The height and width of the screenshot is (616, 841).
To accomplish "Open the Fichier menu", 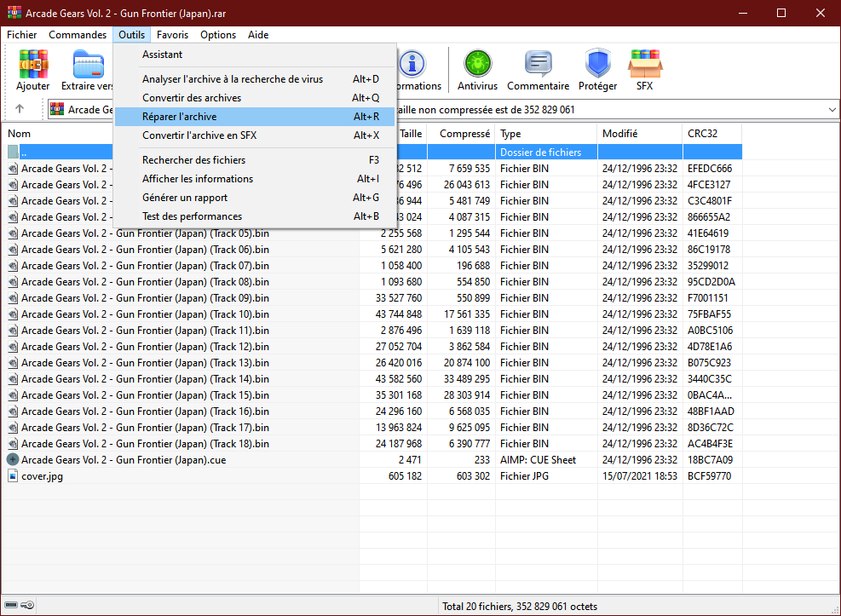I will pyautogui.click(x=22, y=35).
